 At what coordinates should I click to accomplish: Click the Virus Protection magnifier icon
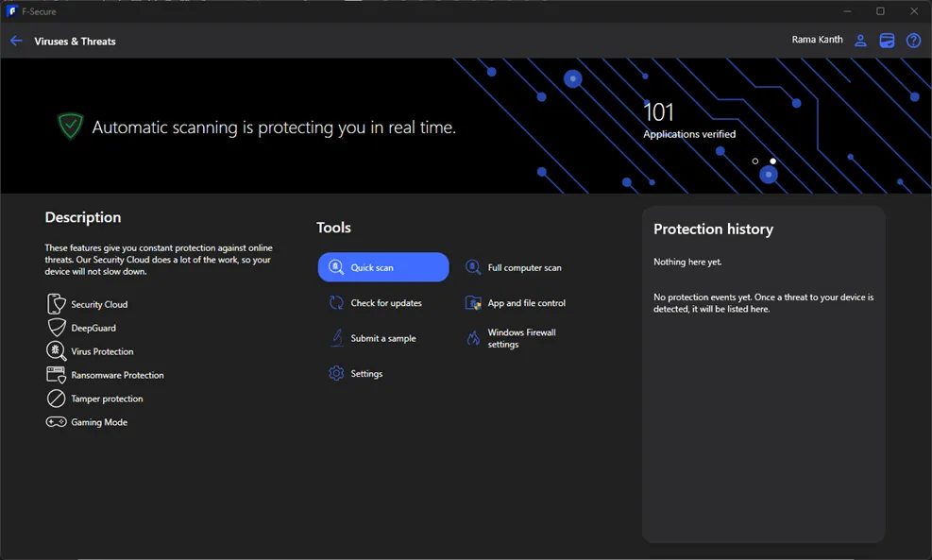(x=57, y=351)
